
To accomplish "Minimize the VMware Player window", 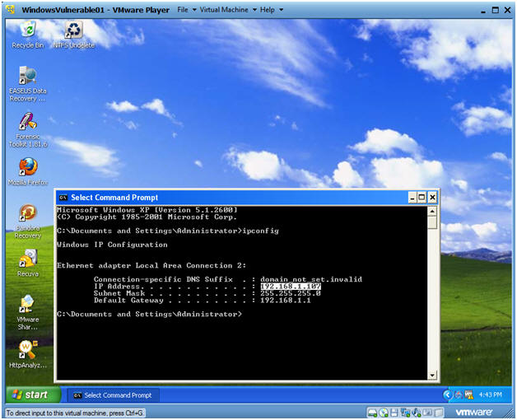I will pyautogui.click(x=483, y=10).
